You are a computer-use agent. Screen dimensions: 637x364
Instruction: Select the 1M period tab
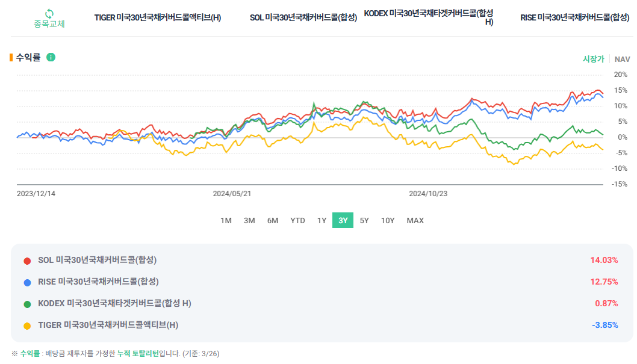tap(226, 220)
